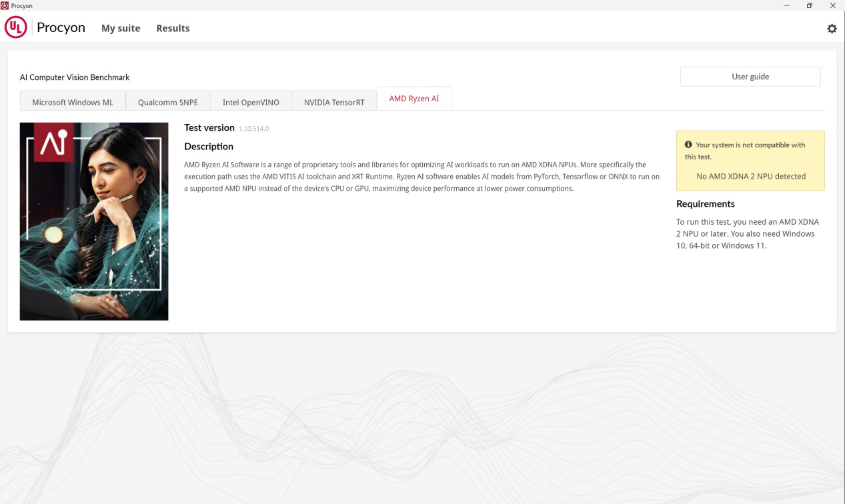Click the No AMD XDNA 2 NPU detected message
This screenshot has width=845, height=504.
click(751, 177)
